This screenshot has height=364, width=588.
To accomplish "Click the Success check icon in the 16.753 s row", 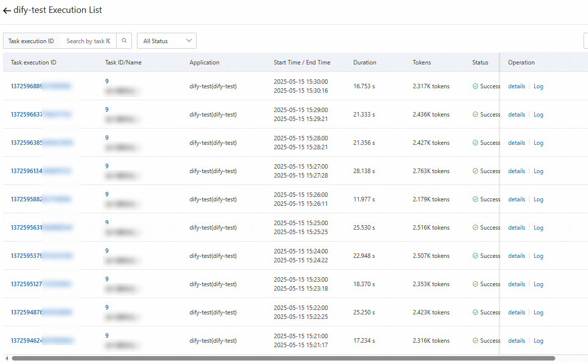I will (x=475, y=86).
